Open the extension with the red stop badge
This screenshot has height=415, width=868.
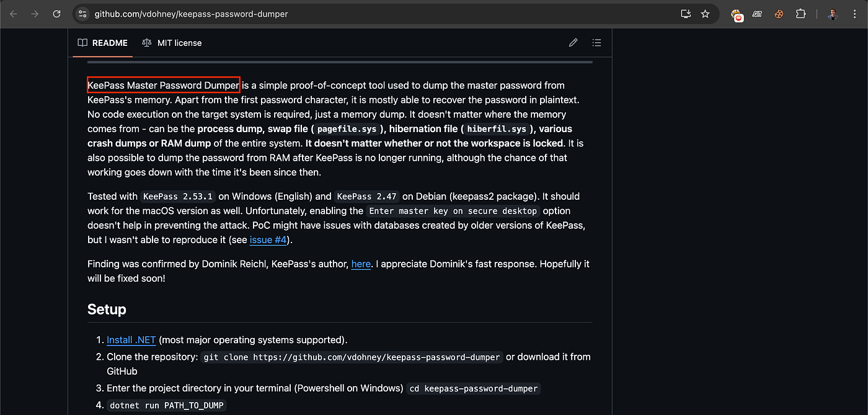click(737, 15)
